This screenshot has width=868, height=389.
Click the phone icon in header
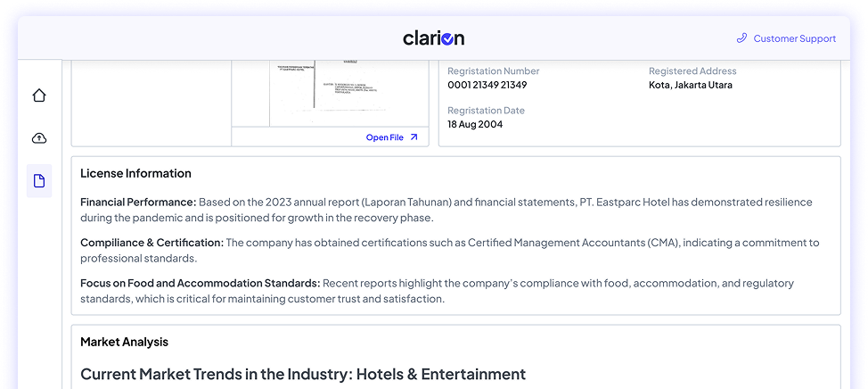coord(741,38)
